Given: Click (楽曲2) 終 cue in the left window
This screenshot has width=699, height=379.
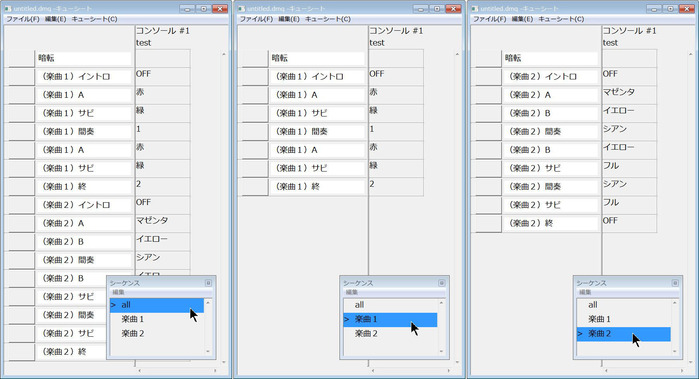Looking at the screenshot, I should 71,352.
